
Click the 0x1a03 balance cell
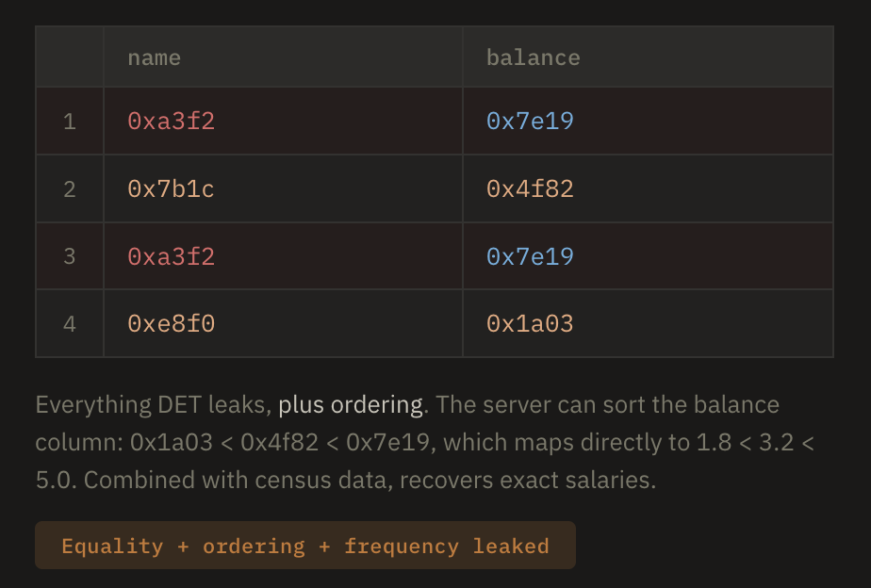530,324
